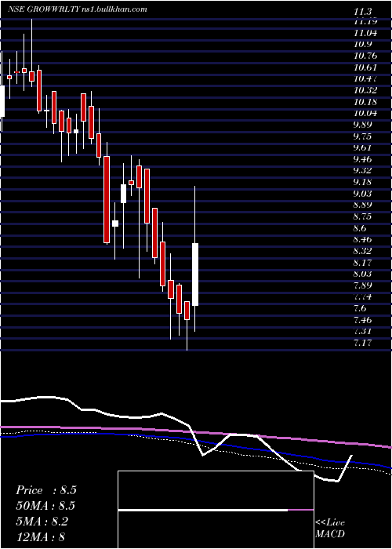Click the 9.75 price axis label
The image size is (392, 549).
point(362,136)
